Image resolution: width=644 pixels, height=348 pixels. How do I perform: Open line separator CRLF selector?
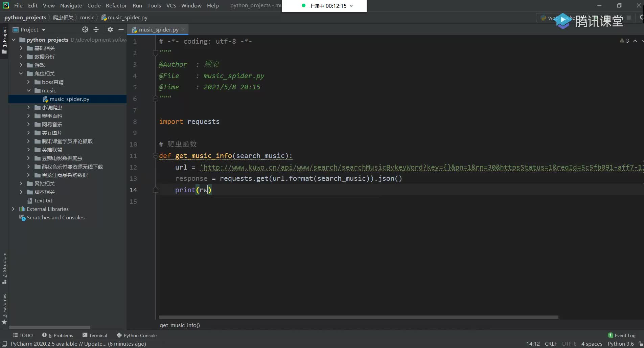pyautogui.click(x=551, y=344)
